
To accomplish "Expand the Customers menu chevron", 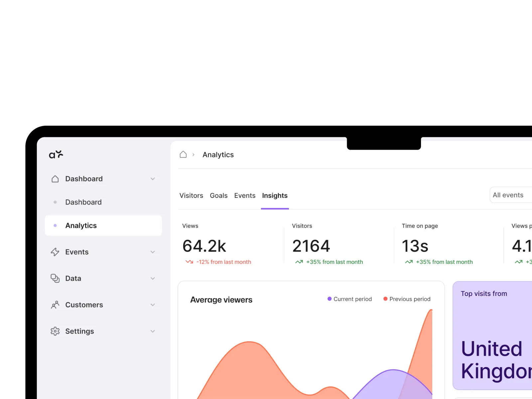I will (153, 305).
